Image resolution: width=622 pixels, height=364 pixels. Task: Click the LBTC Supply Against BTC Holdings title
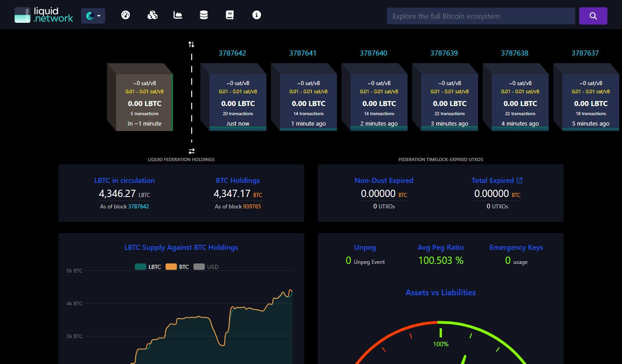[181, 248]
